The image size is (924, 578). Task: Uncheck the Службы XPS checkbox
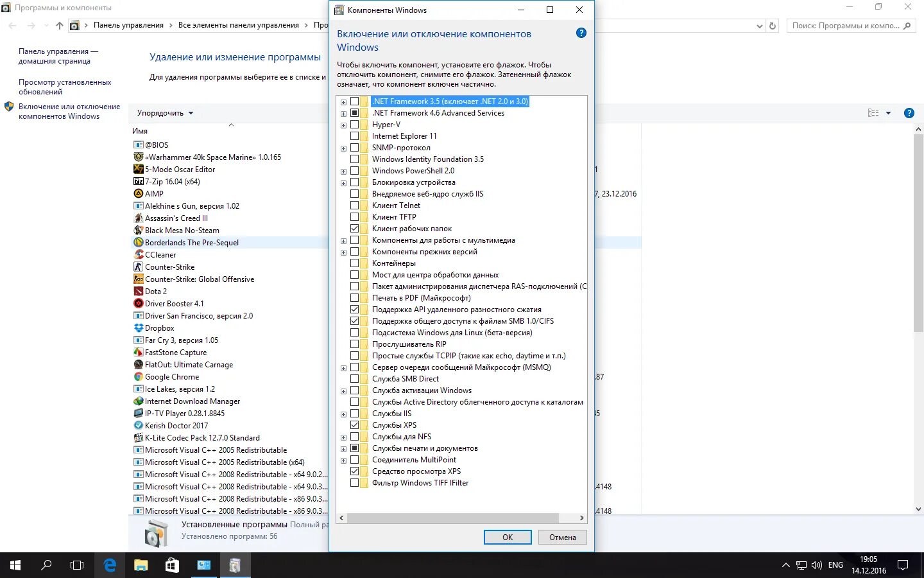[x=354, y=425]
